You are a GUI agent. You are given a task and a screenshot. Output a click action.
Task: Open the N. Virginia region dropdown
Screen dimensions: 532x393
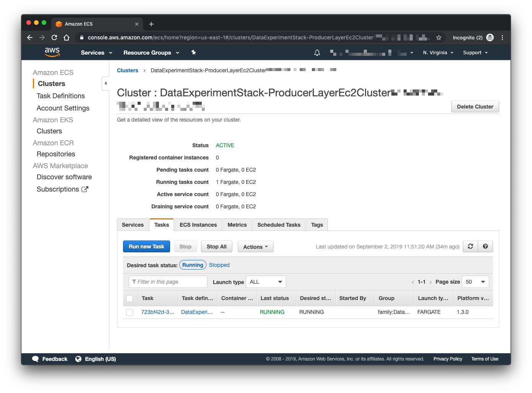coord(438,53)
